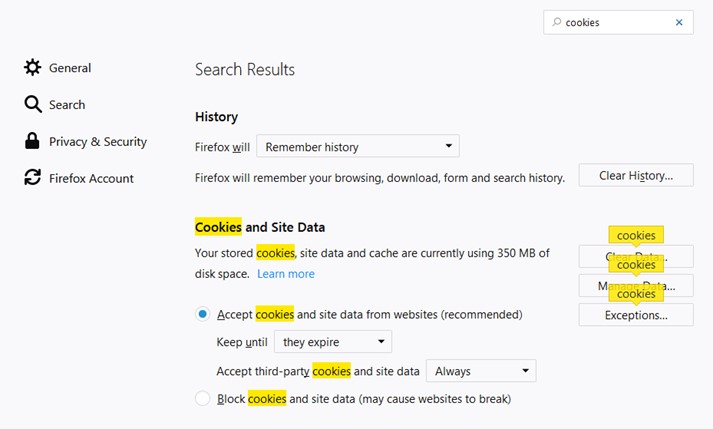Follow the Learn more link

click(x=286, y=274)
